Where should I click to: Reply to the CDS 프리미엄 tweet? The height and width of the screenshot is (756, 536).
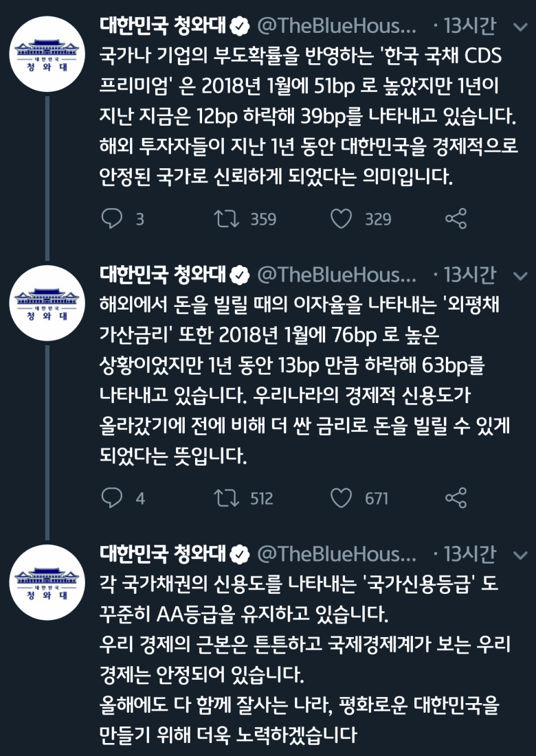click(x=111, y=219)
